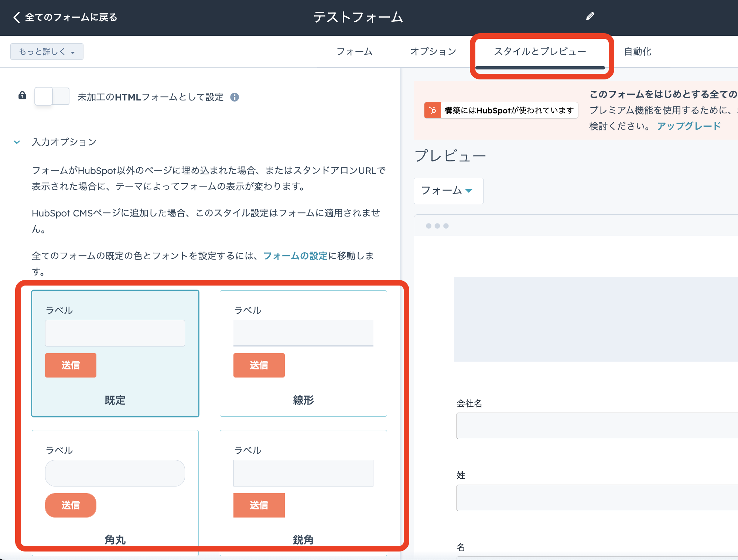Image resolution: width=738 pixels, height=560 pixels.
Task: Click the プレビュー heading
Action: [x=450, y=156]
